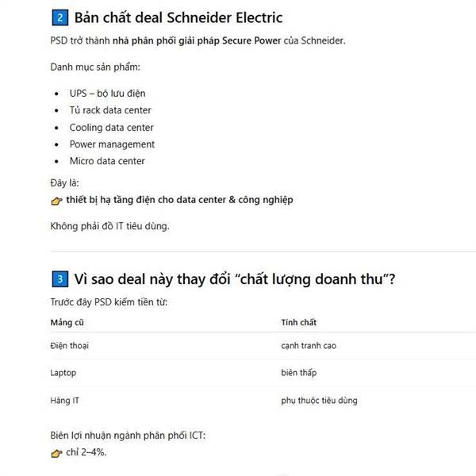Click pointing hand emoji before 'thiết bị hạ tầng'

tap(56, 201)
